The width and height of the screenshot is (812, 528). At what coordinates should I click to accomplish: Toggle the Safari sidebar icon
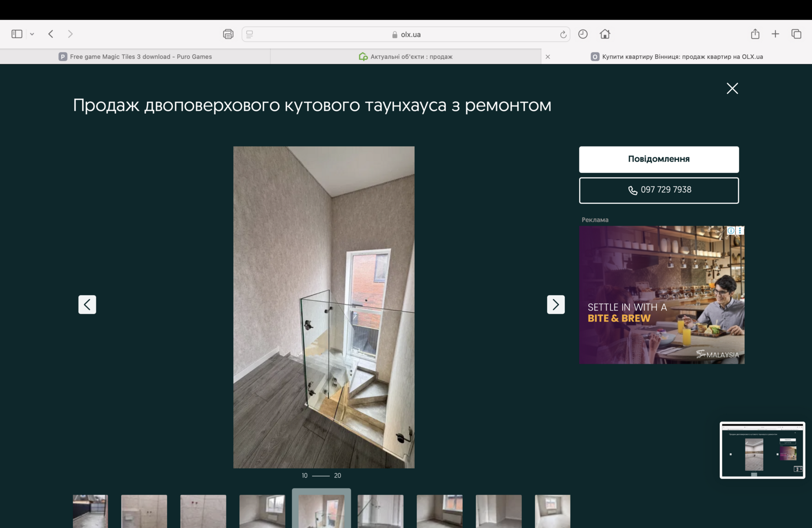(17, 34)
